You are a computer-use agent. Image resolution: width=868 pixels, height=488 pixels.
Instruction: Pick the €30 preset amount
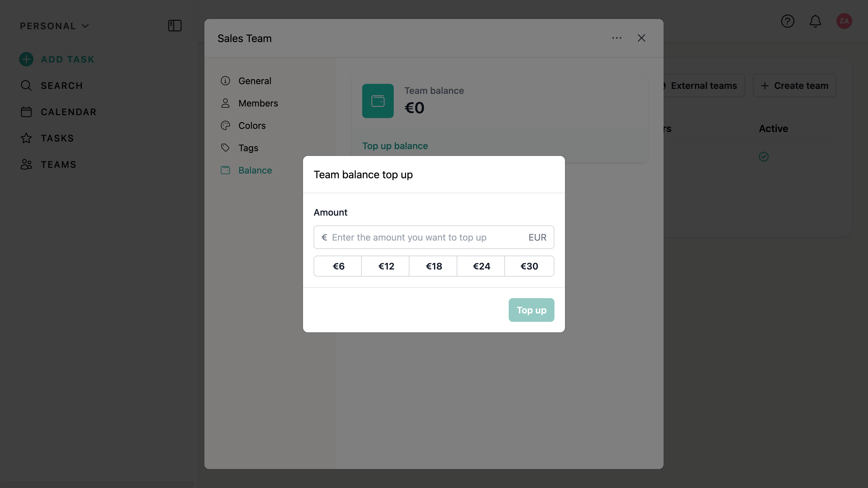[x=529, y=266]
